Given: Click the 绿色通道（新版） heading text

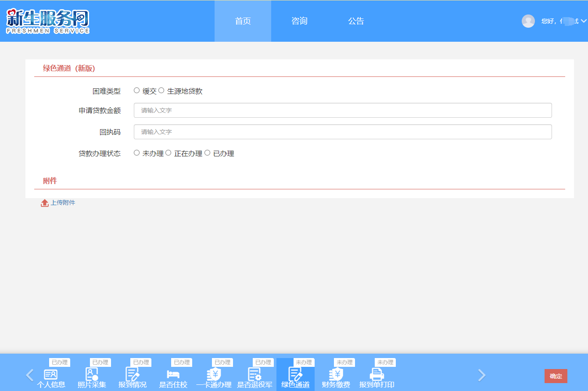Looking at the screenshot, I should 69,68.
